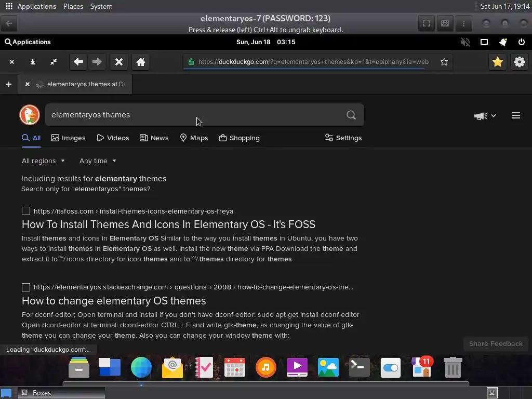
Task: Open System Settings toggle icon in dock
Action: pos(391,367)
